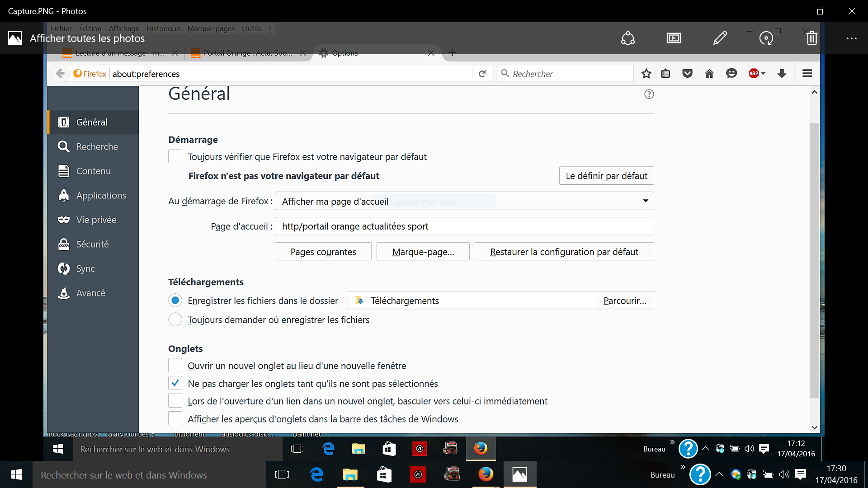The height and width of the screenshot is (488, 868).
Task: Click the Pocket icon in toolbar
Action: [687, 74]
